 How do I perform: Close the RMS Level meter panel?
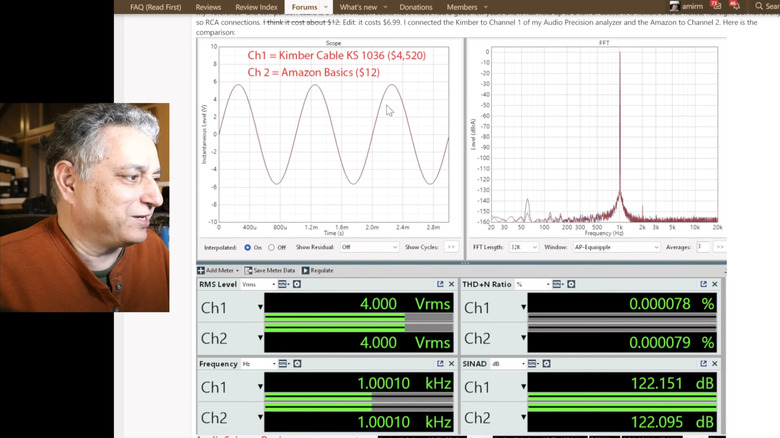click(x=452, y=284)
